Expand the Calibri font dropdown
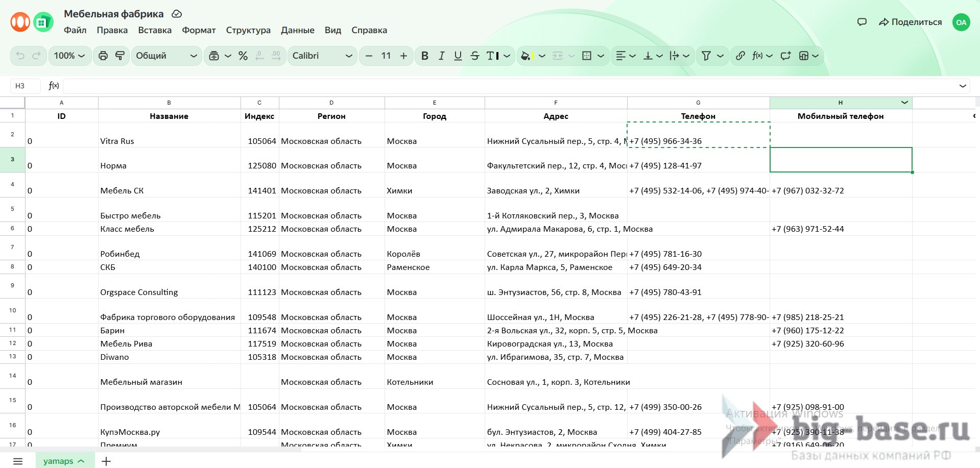Screen dimensions: 980x468 click(x=322, y=56)
